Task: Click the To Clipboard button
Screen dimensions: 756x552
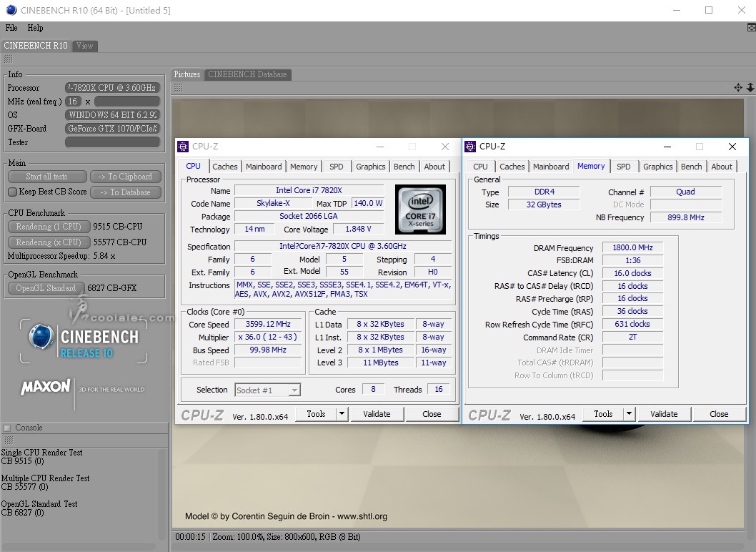Action: [x=126, y=177]
